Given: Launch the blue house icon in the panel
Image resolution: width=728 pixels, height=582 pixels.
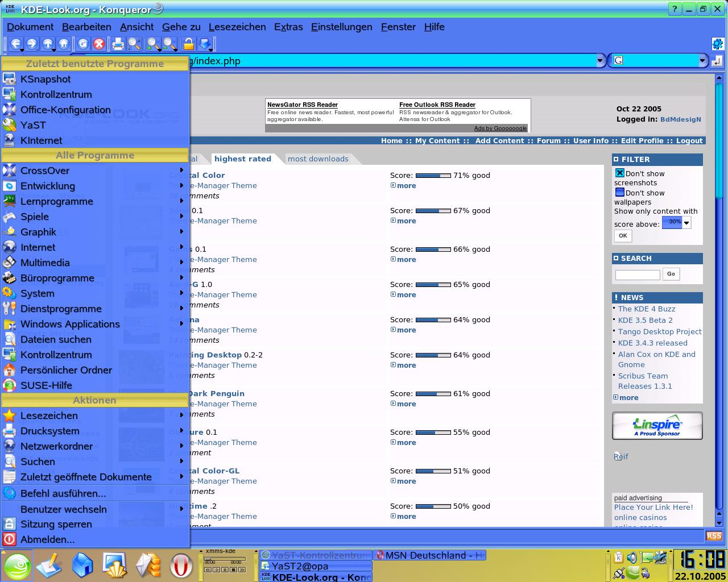Looking at the screenshot, I should click(82, 566).
